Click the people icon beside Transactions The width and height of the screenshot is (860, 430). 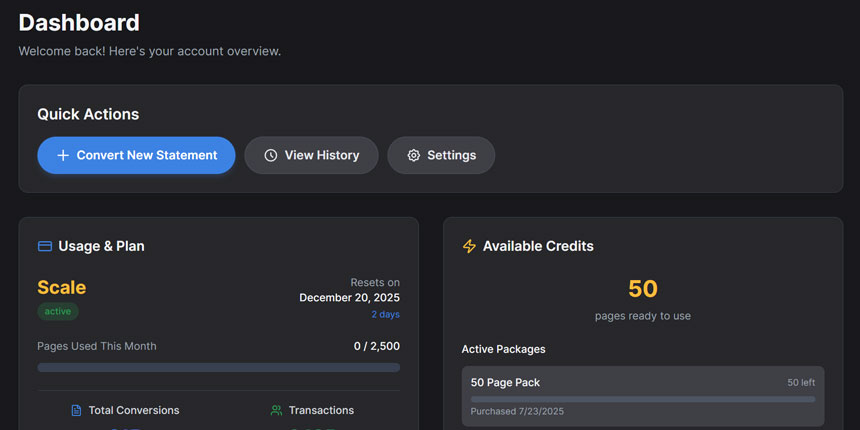[276, 410]
